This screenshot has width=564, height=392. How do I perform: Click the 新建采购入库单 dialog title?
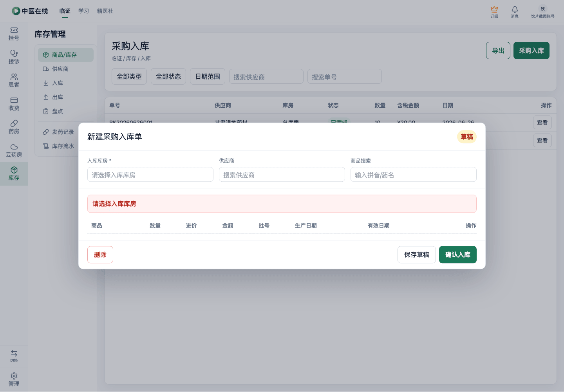coord(115,137)
